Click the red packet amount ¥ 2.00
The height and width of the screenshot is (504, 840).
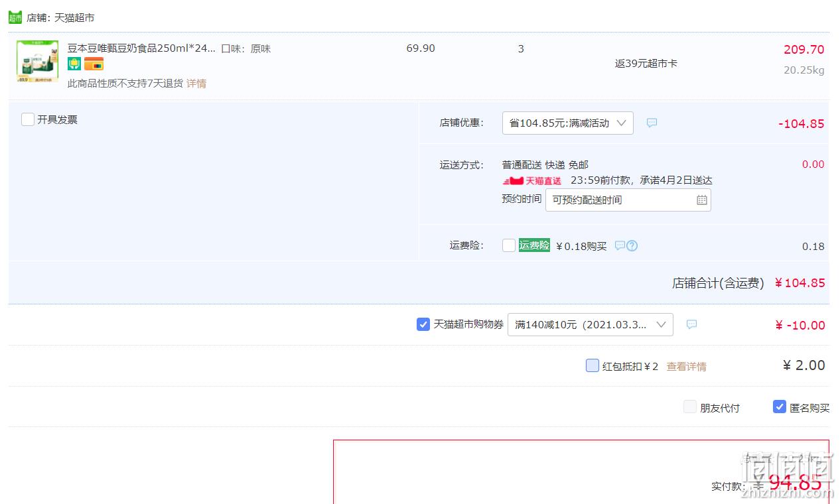[804, 365]
